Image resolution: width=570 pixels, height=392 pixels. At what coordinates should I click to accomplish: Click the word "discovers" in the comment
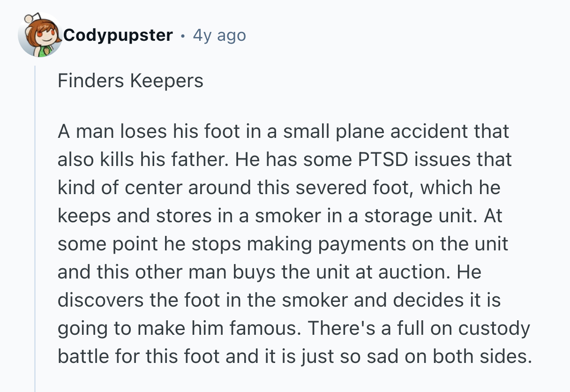(x=95, y=300)
